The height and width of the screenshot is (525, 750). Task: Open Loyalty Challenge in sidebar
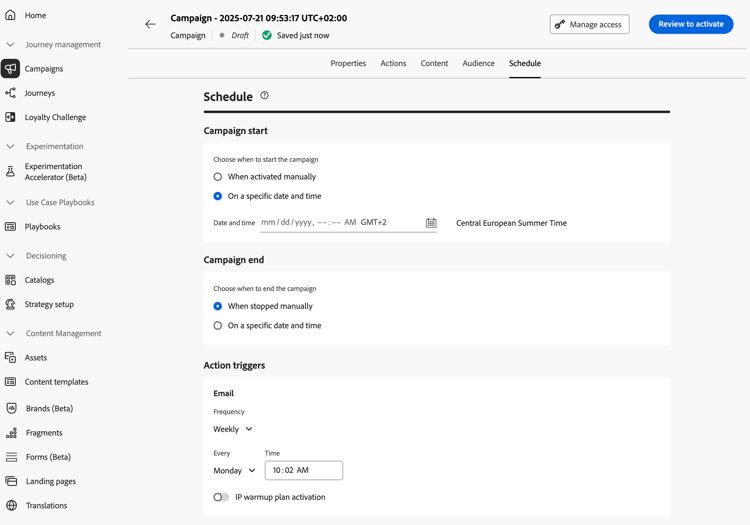pos(55,117)
